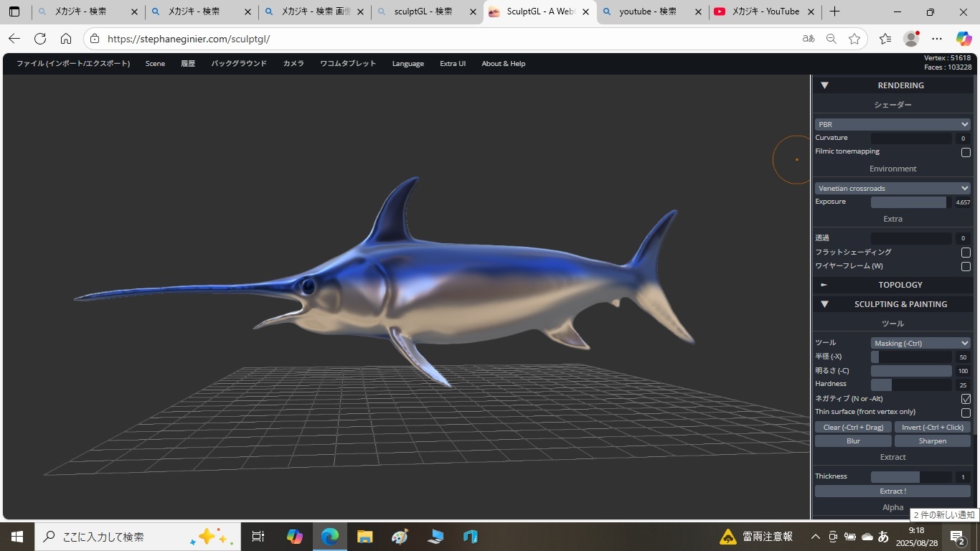Click the Exposure slider

911,202
